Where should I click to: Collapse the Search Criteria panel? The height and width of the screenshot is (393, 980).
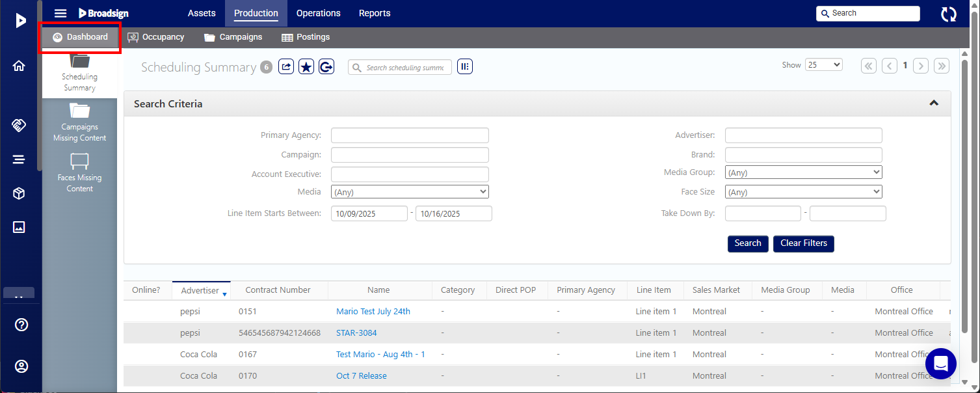tap(934, 103)
